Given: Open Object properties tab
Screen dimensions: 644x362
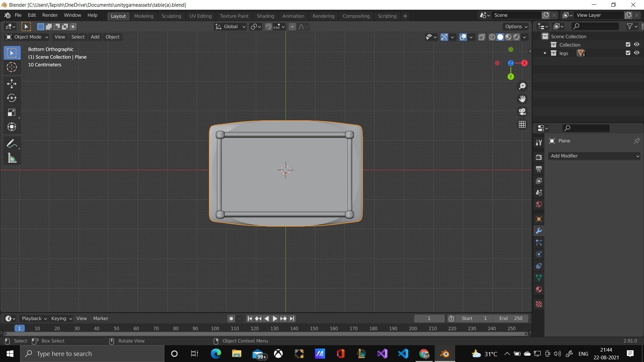Looking at the screenshot, I should [x=539, y=219].
